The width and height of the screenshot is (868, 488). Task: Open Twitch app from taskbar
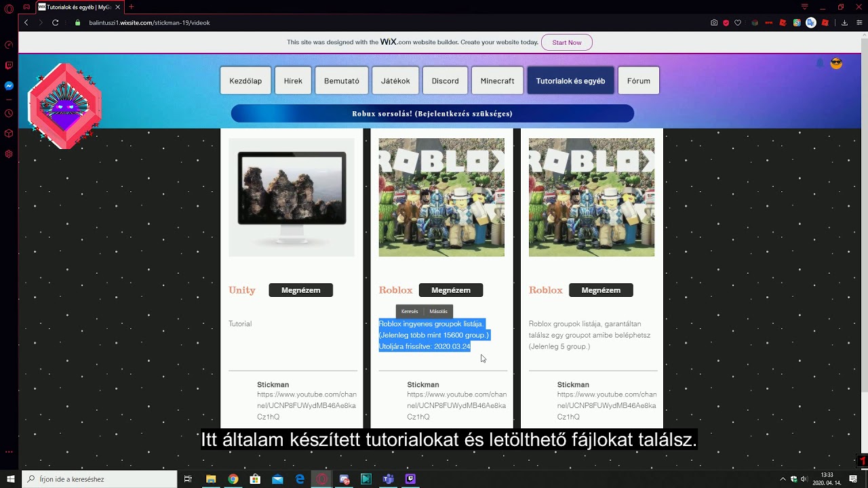point(410,479)
